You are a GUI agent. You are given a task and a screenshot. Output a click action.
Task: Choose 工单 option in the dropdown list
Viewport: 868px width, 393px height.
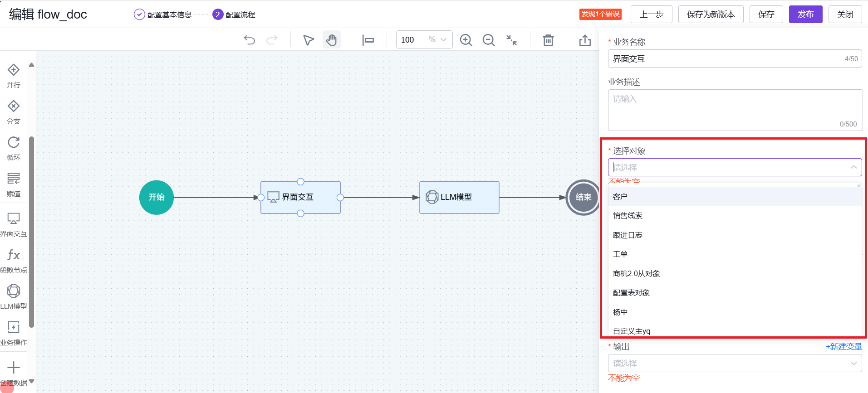(620, 254)
